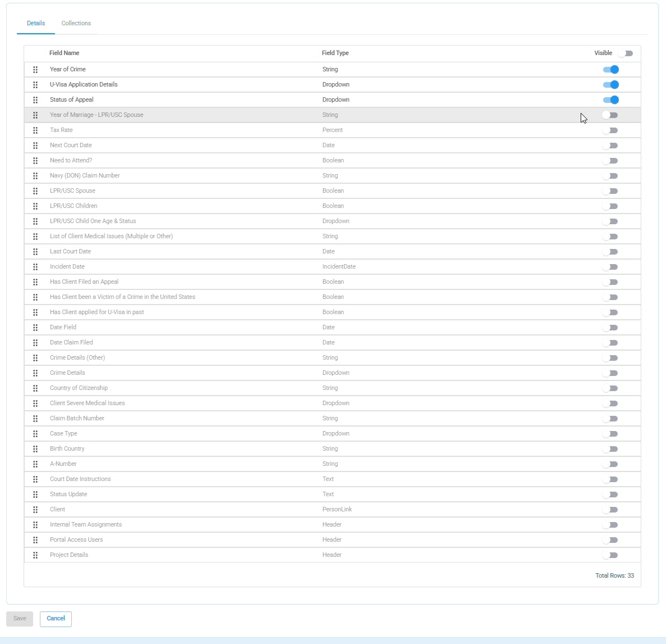Switch to the Collections tab
Viewport: 666px width, 644px height.
[76, 24]
